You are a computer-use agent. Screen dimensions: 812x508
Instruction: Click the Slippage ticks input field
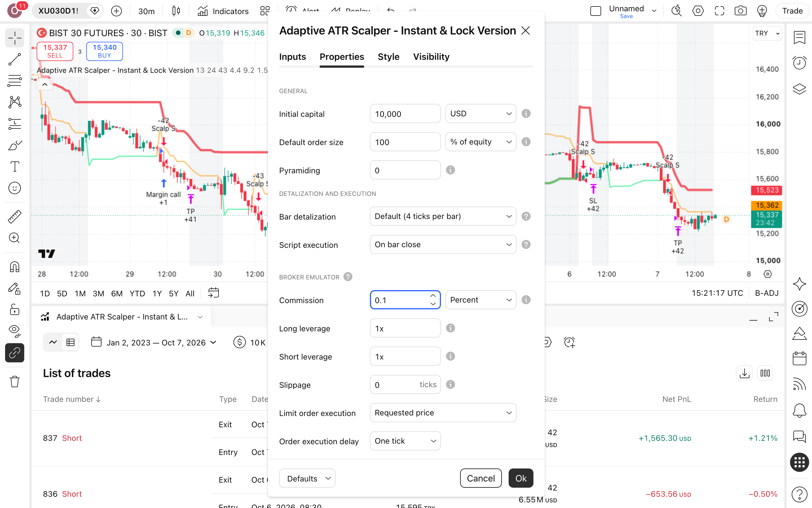[x=405, y=385]
